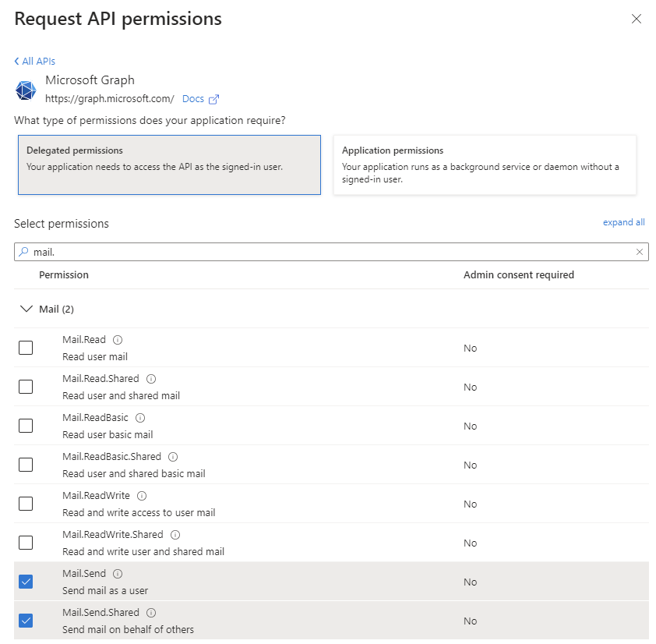Select the Delegated permissions option
The width and height of the screenshot is (656, 644).
point(169,165)
